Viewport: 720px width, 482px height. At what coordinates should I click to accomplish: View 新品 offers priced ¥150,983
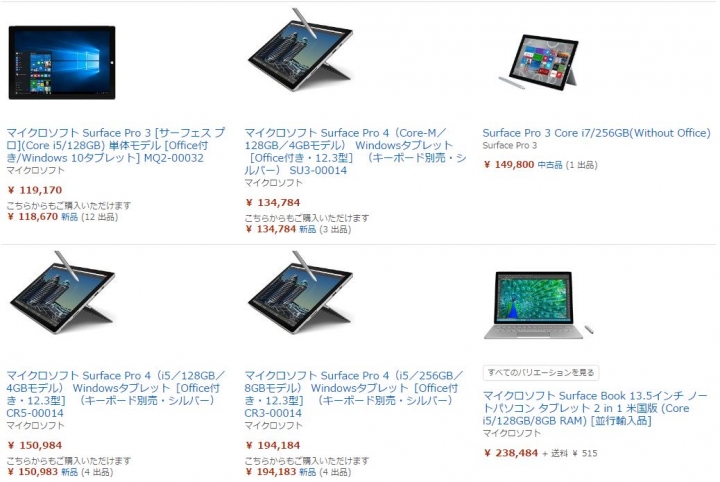70,472
